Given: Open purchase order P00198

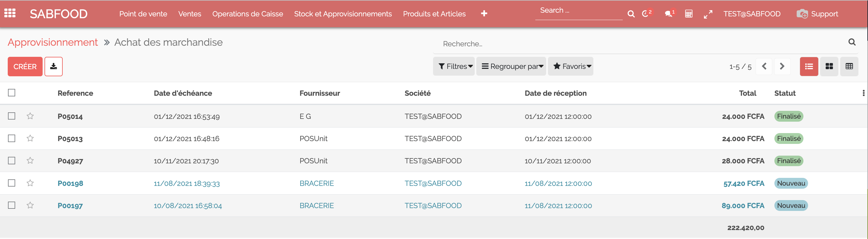Looking at the screenshot, I should [70, 183].
